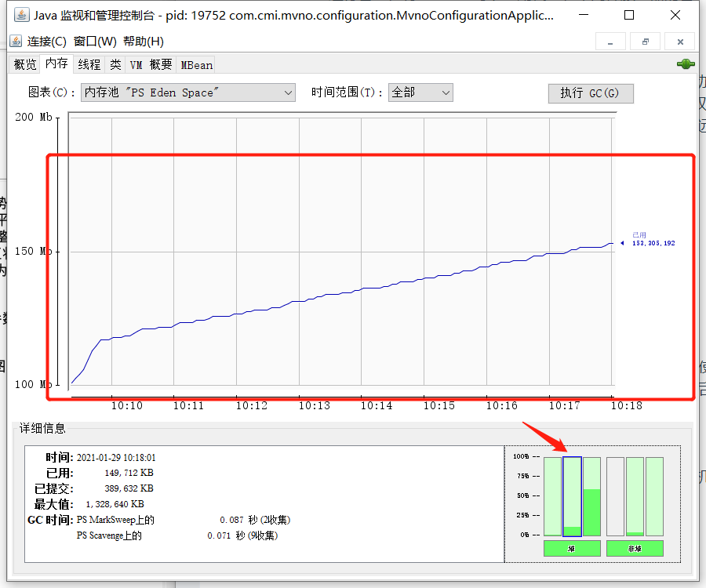The width and height of the screenshot is (706, 588).
Task: Expand the 时间范围 time range dropdown
Action: [420, 93]
